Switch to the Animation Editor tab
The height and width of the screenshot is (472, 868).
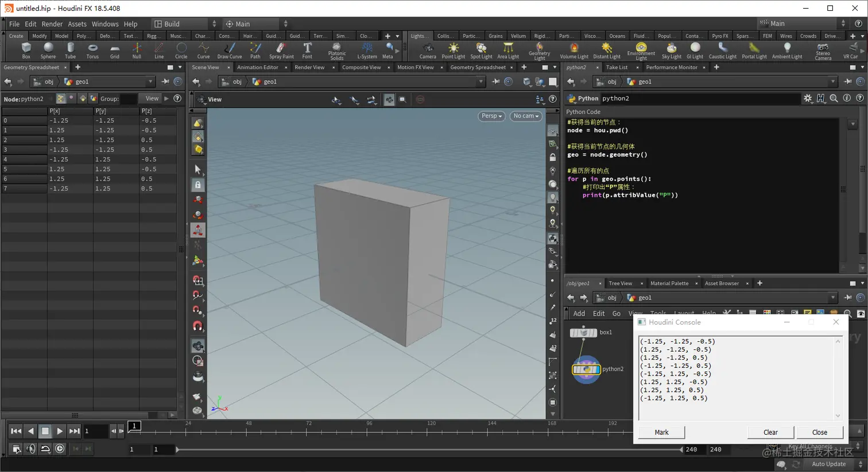click(x=258, y=67)
